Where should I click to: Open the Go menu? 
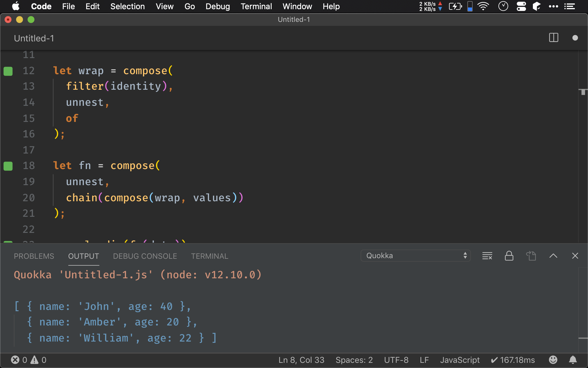click(189, 6)
